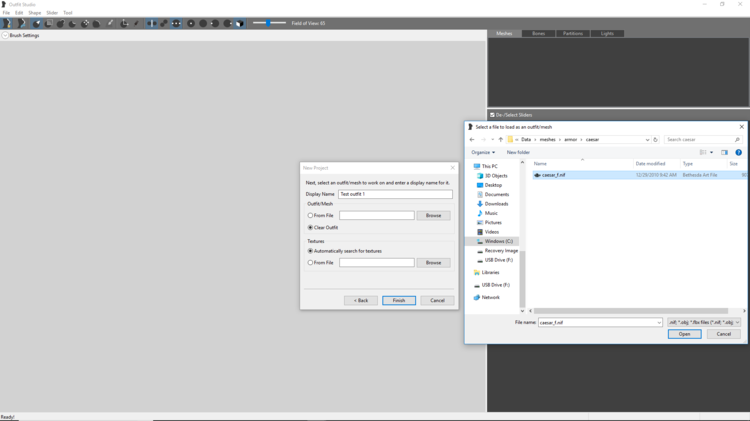Click Browse for Textures file
The height and width of the screenshot is (421, 750).
(x=433, y=263)
